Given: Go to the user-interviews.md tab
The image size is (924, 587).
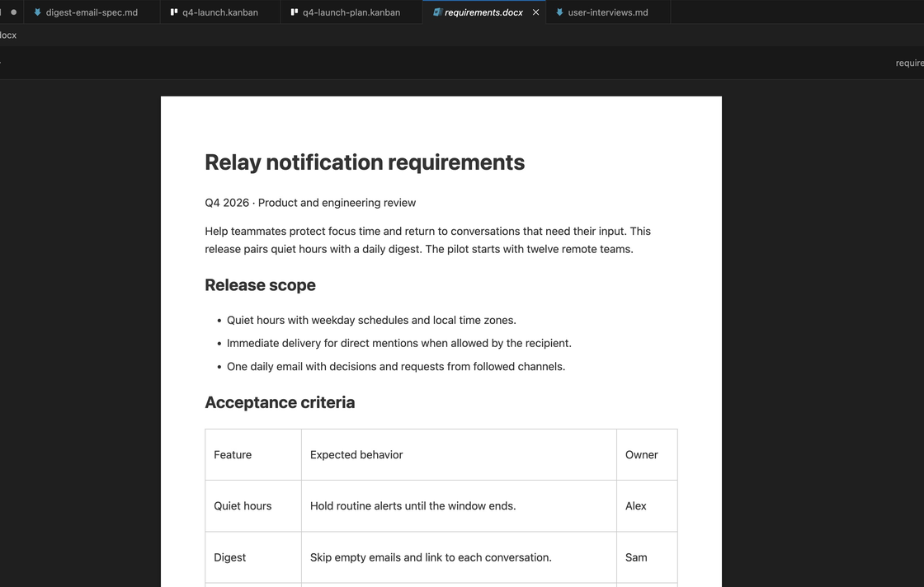Looking at the screenshot, I should click(607, 12).
